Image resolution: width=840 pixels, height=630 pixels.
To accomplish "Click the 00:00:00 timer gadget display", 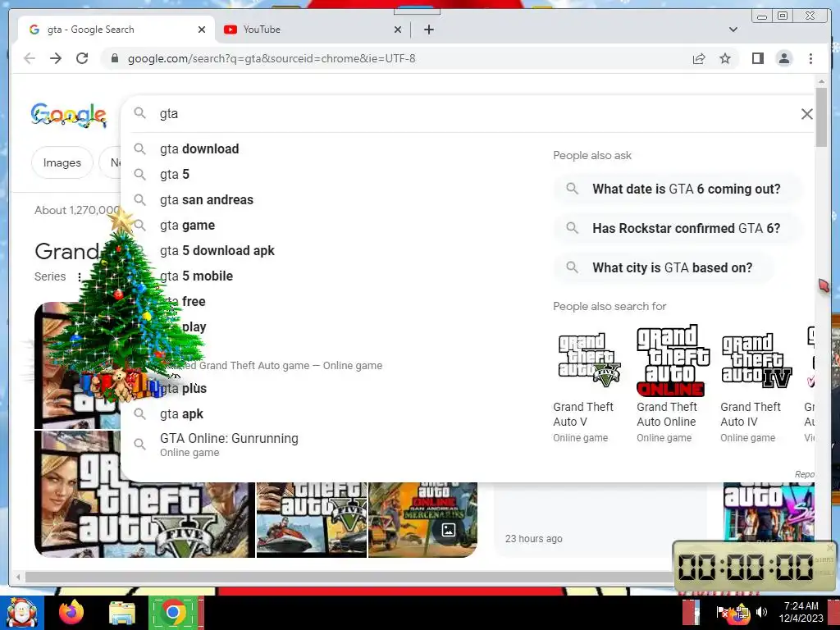I will [745, 567].
